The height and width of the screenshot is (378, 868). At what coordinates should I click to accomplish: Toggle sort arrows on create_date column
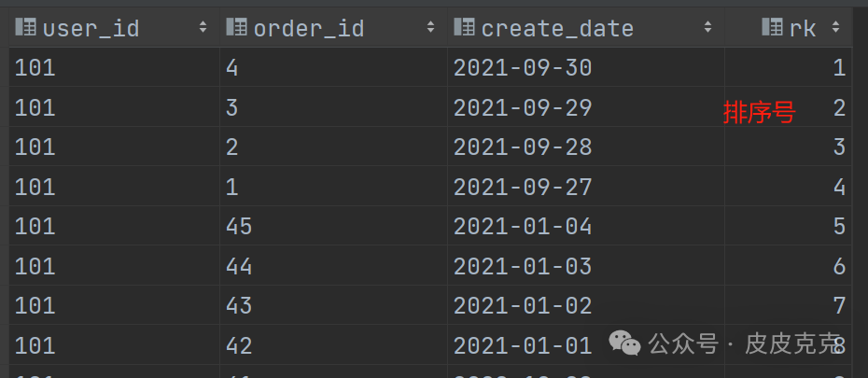[709, 28]
